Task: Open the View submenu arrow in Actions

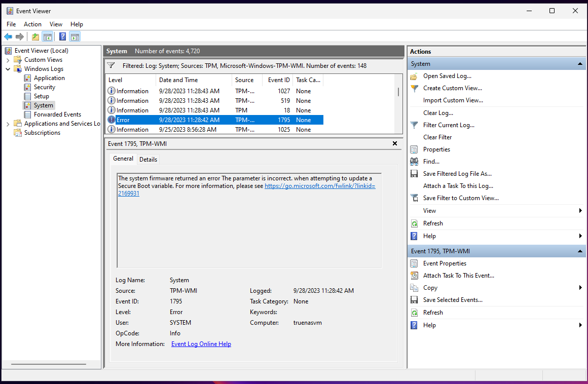Action: click(580, 211)
